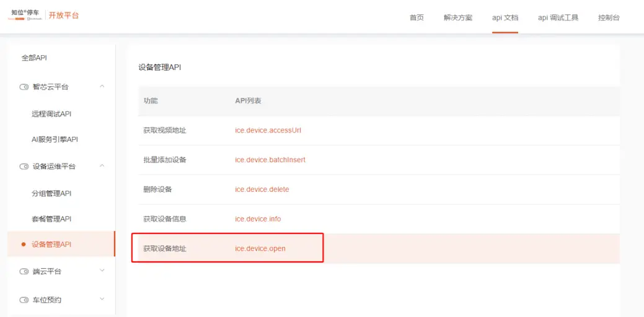Viewport: 644px width, 317px height.
Task: Click the bullet dot beside 设备管理API
Action: click(24, 245)
